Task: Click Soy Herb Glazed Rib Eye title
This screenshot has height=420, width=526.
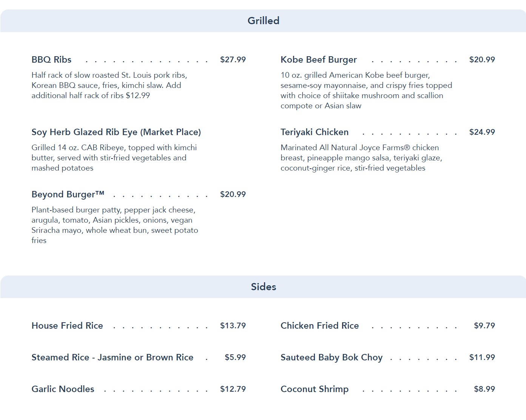Action: pyautogui.click(x=116, y=132)
